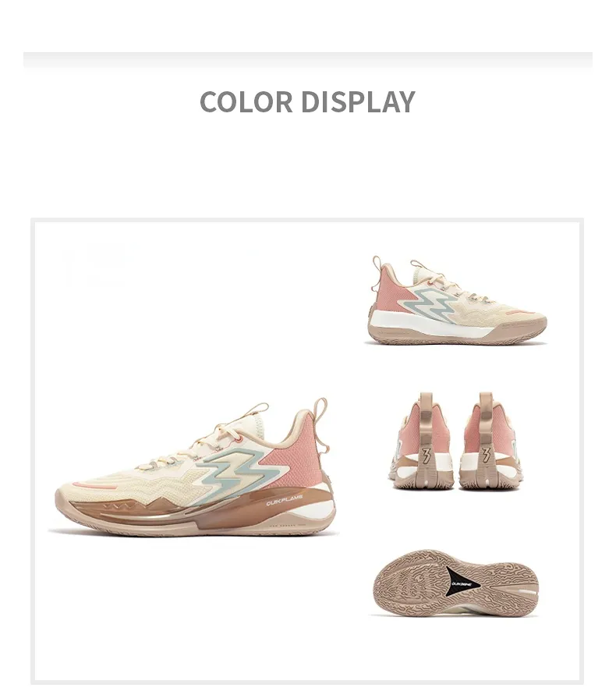Open the large side-view shoe image
Screen dimensions: 616x695
pyautogui.click(x=193, y=467)
